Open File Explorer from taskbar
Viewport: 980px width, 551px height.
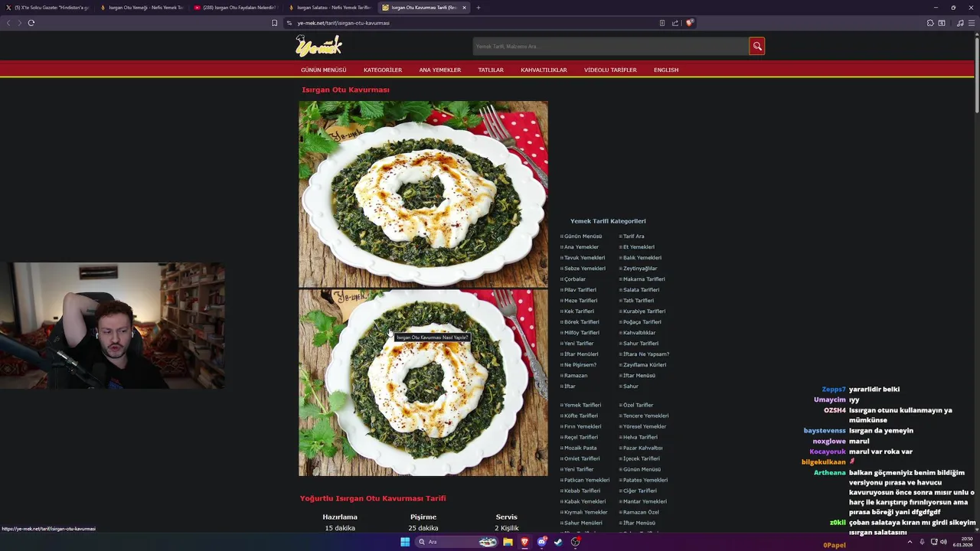point(508,542)
